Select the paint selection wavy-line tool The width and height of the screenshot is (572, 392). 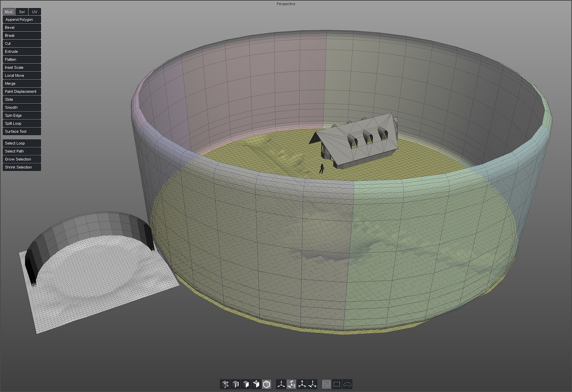[326, 384]
